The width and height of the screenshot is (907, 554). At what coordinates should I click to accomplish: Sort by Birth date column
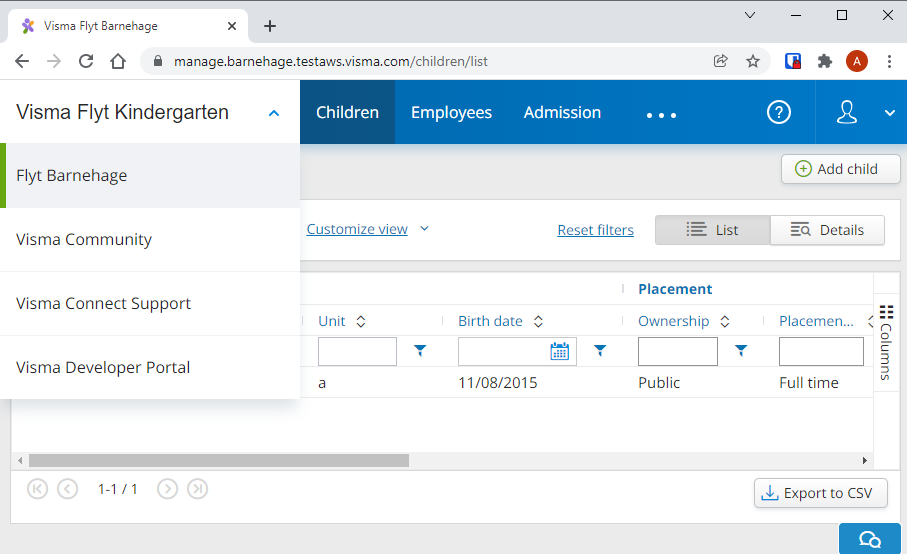[x=538, y=322]
